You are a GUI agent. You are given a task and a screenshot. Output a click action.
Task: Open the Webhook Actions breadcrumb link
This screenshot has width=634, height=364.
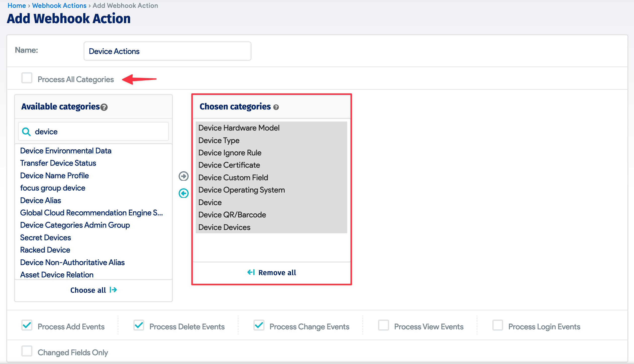[x=59, y=5]
